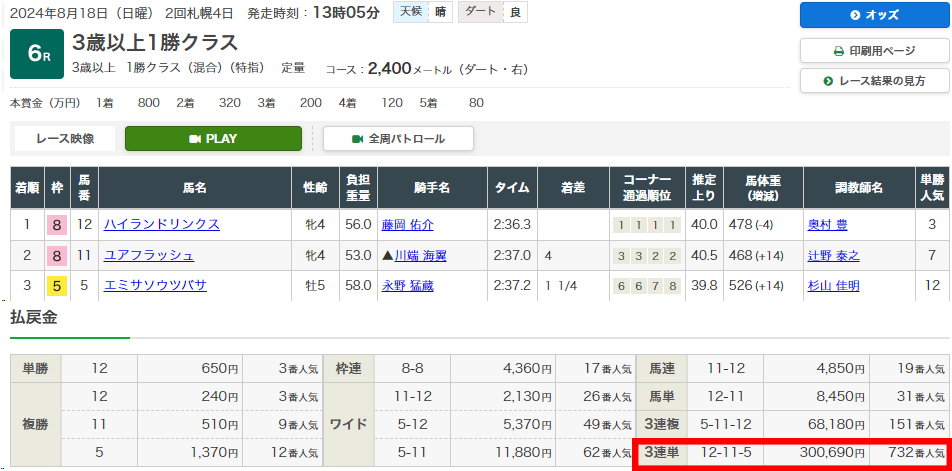Open horse エミサソウツバサ link
The height and width of the screenshot is (471, 952).
[x=155, y=286]
